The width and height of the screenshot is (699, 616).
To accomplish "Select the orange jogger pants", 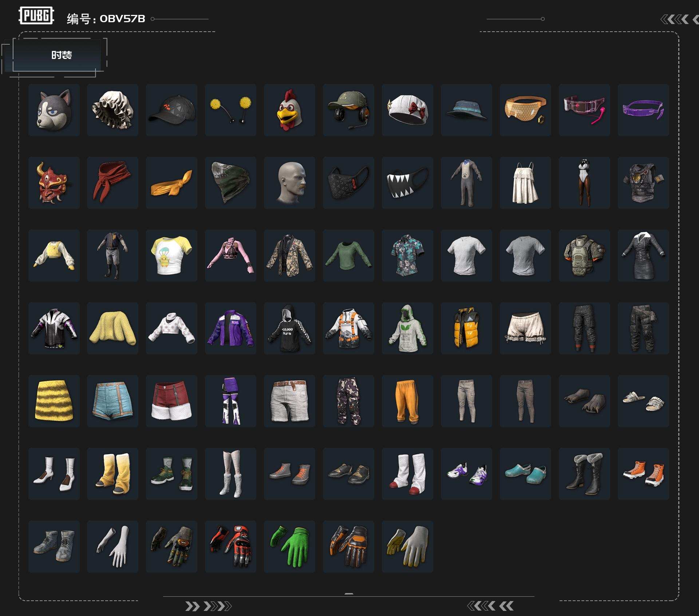I will (x=408, y=401).
